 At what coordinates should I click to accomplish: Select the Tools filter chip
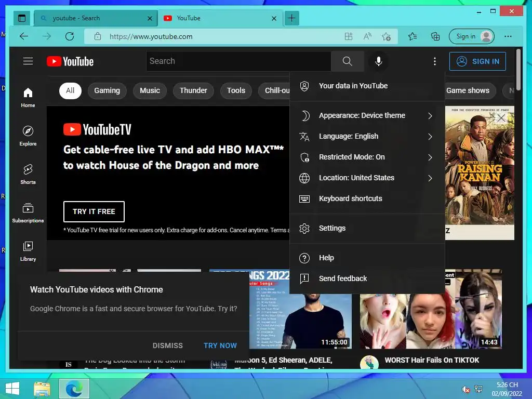pyautogui.click(x=236, y=90)
